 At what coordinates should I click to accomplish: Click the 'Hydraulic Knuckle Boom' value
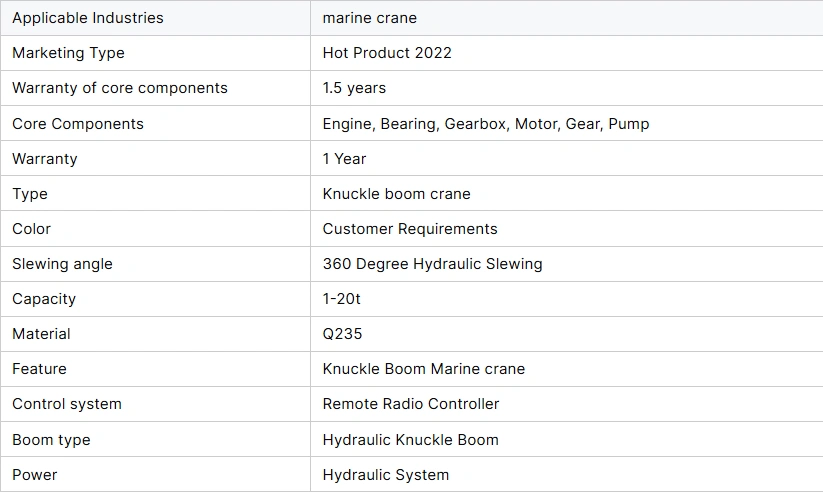click(x=410, y=440)
